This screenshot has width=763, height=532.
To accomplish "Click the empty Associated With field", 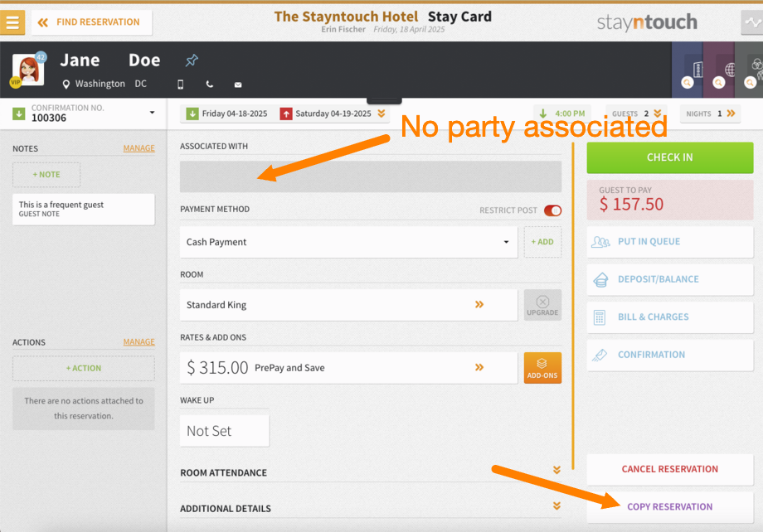I will [x=371, y=177].
